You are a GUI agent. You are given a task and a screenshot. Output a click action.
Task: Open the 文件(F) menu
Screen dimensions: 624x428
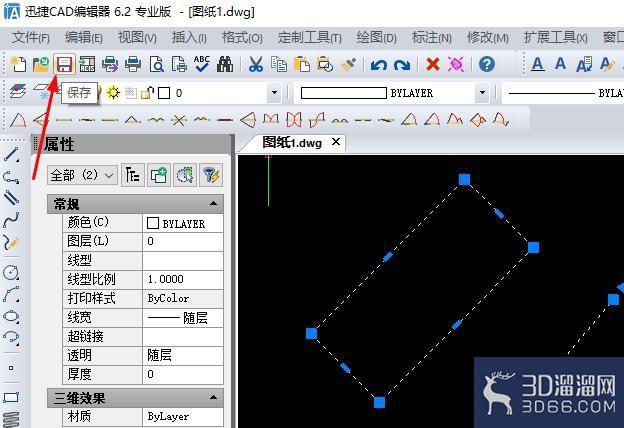pos(31,38)
